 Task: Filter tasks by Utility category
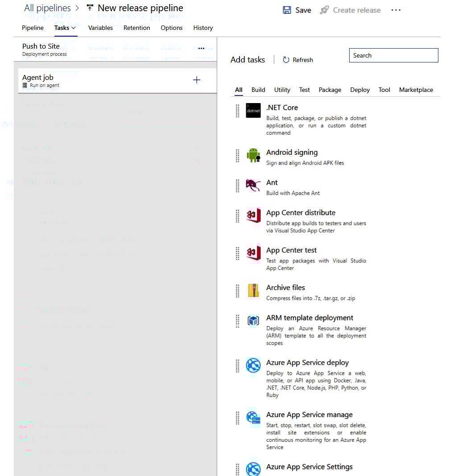pos(282,90)
